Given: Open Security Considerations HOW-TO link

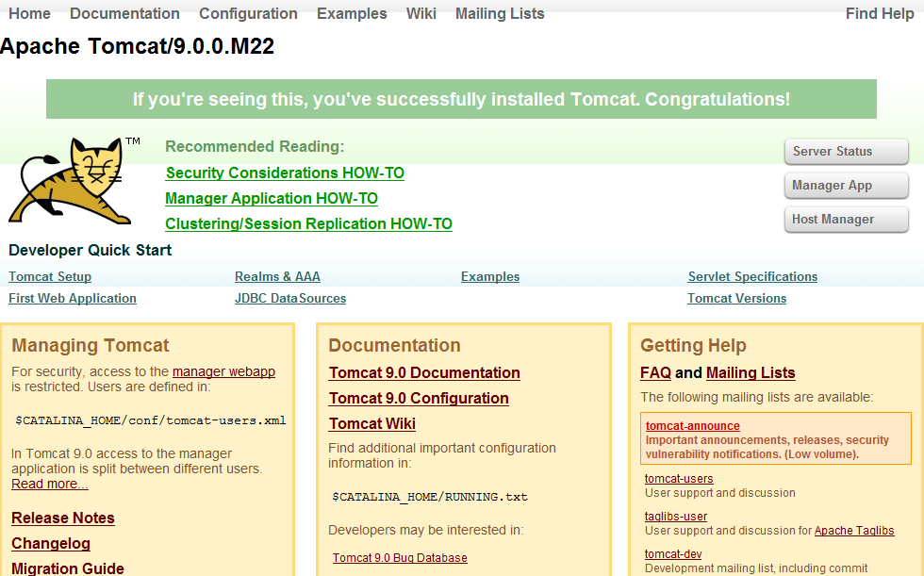Looking at the screenshot, I should pos(285,173).
